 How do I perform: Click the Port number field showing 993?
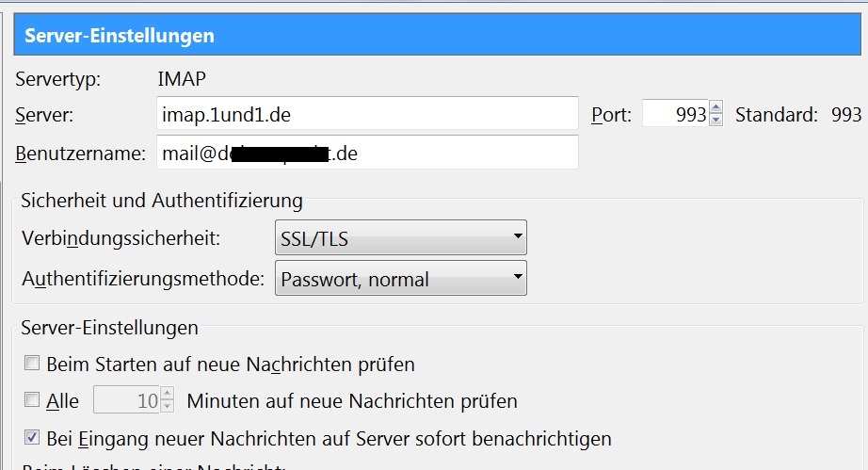pos(675,115)
